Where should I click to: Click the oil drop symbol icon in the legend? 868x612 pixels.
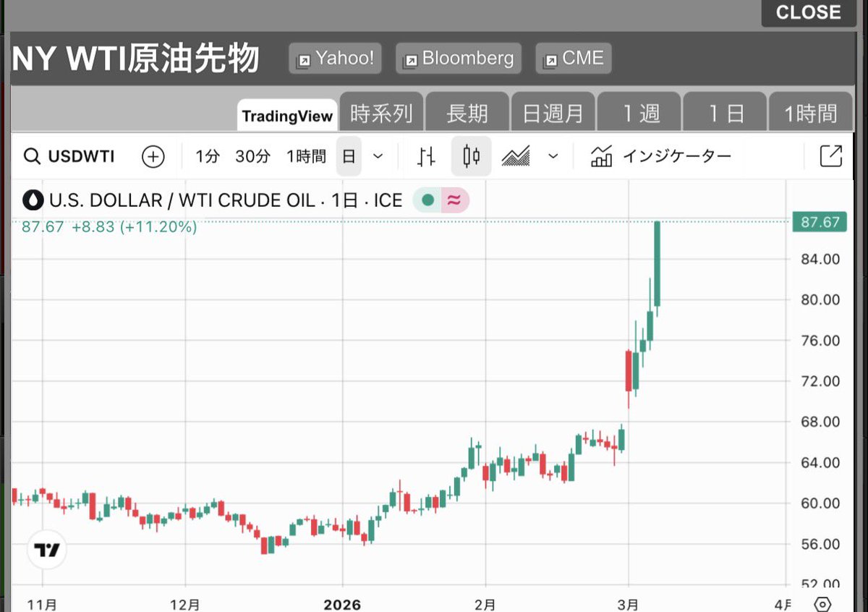tap(33, 200)
